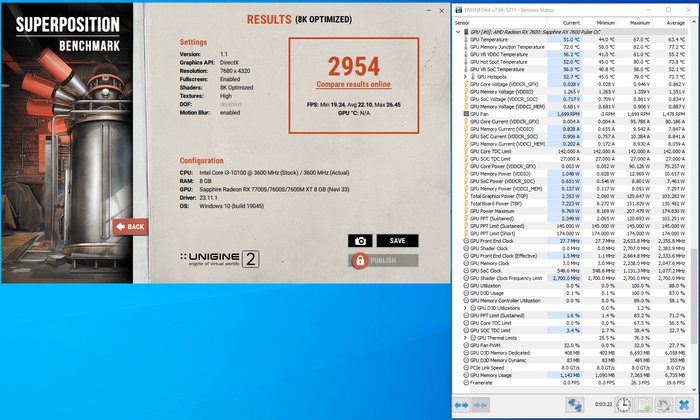Screen dimensions: 700x420
Task: Click the scroll-up arrow of the sensor list
Action: 694,22
